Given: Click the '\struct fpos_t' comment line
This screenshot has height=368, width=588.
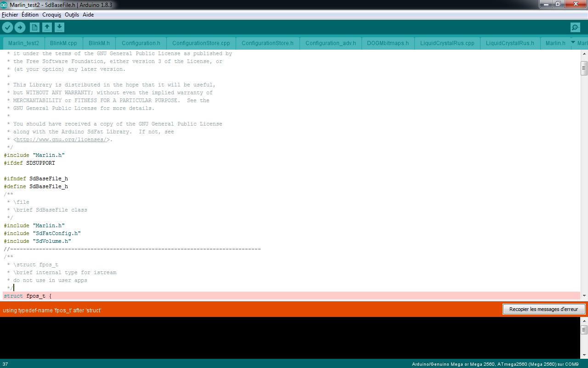Looking at the screenshot, I should click(33, 264).
